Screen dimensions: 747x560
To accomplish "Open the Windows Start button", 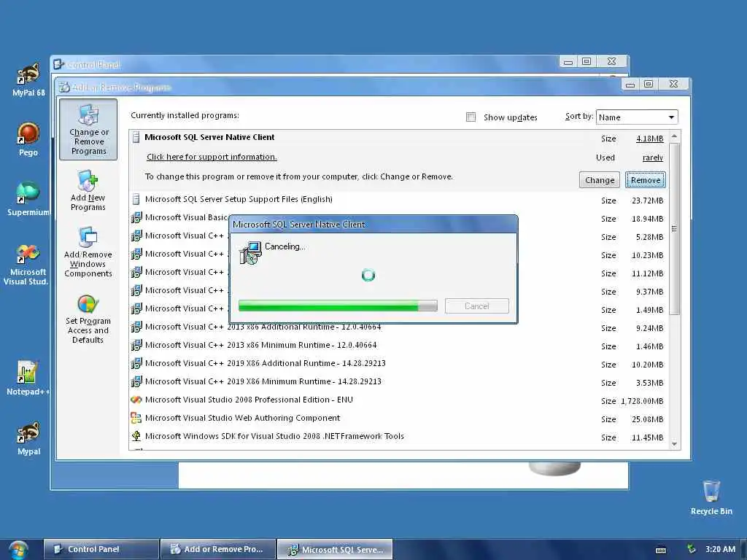I will pos(18,550).
